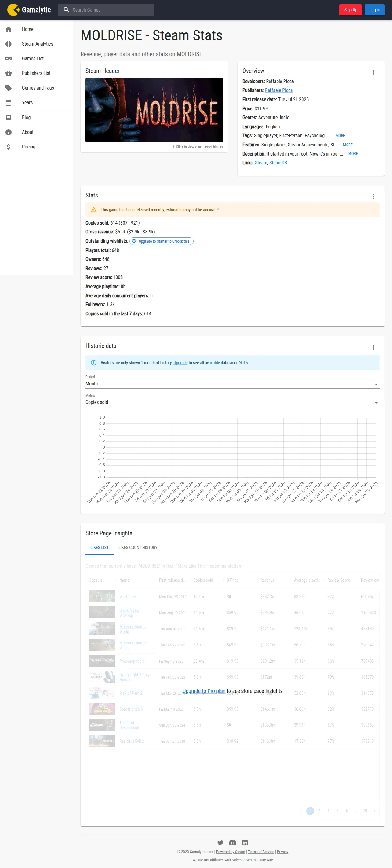Screen dimensions: 392x868
Task: Click the Price $11.99 overview line
Action: click(x=255, y=108)
